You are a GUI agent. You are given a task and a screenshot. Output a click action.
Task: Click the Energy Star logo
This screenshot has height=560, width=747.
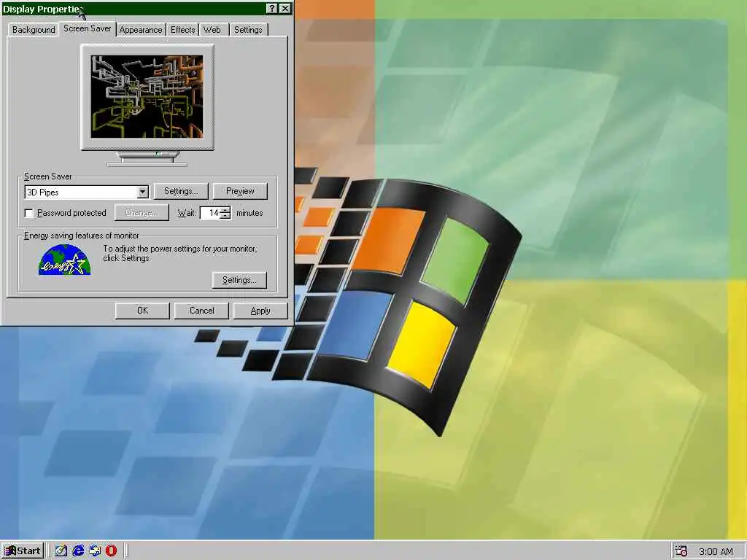[64, 260]
